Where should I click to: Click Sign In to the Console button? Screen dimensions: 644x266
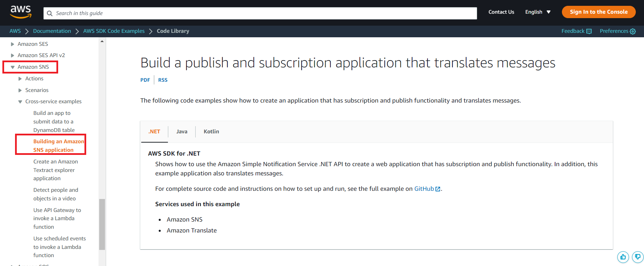(599, 12)
